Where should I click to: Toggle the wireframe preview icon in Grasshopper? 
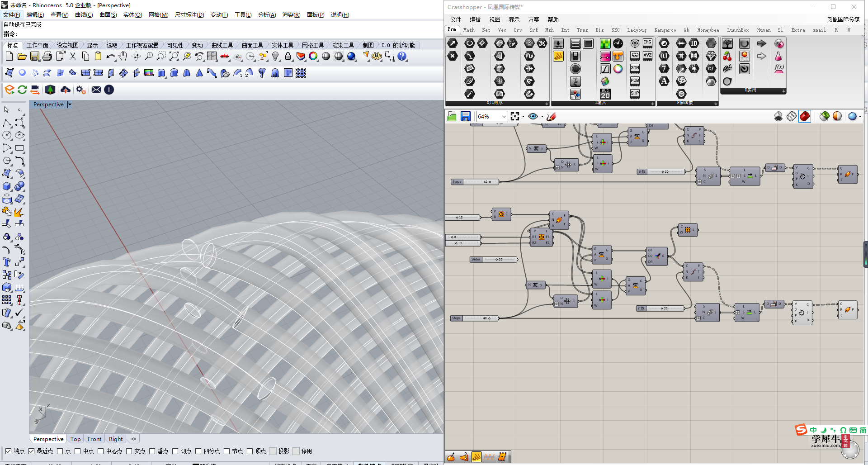(792, 116)
